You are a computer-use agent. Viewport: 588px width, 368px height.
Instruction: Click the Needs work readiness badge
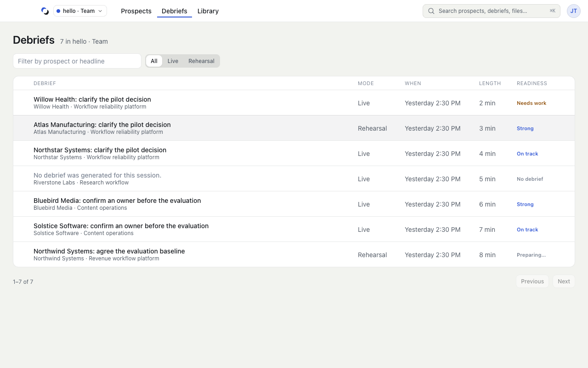pyautogui.click(x=531, y=103)
